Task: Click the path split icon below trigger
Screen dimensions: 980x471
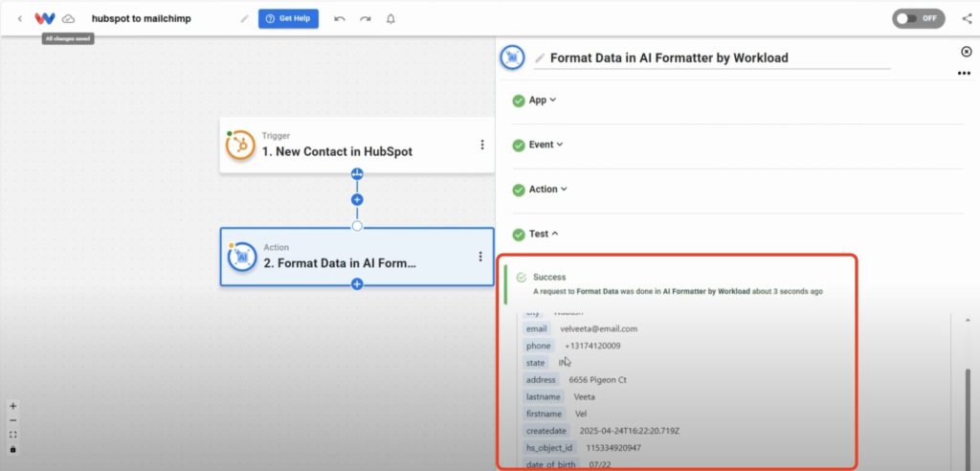Action: pyautogui.click(x=357, y=174)
